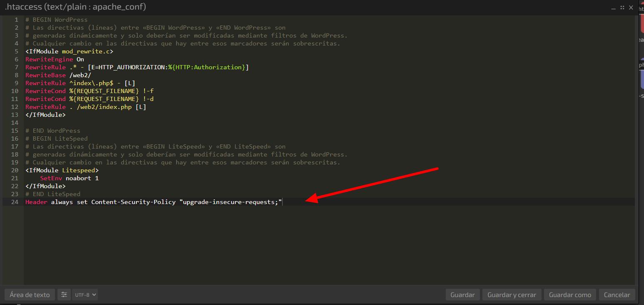Click the .htaccess window title text
The width and height of the screenshot is (644, 305).
click(x=75, y=7)
